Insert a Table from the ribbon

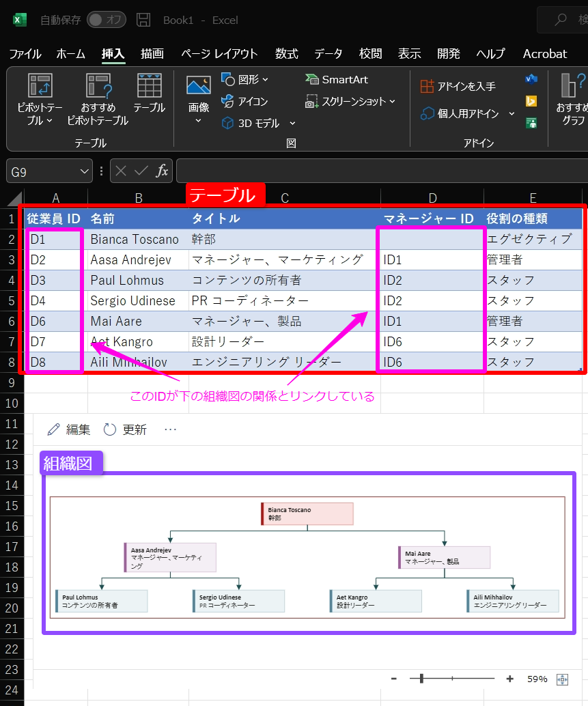point(149,86)
